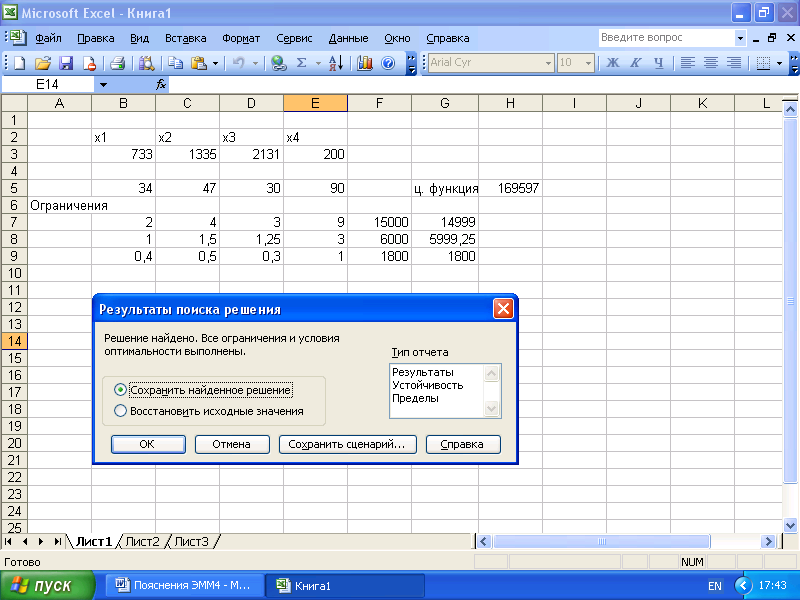Open the Введите вопрос dropdown arrow
The height and width of the screenshot is (600, 800).
tap(740, 38)
